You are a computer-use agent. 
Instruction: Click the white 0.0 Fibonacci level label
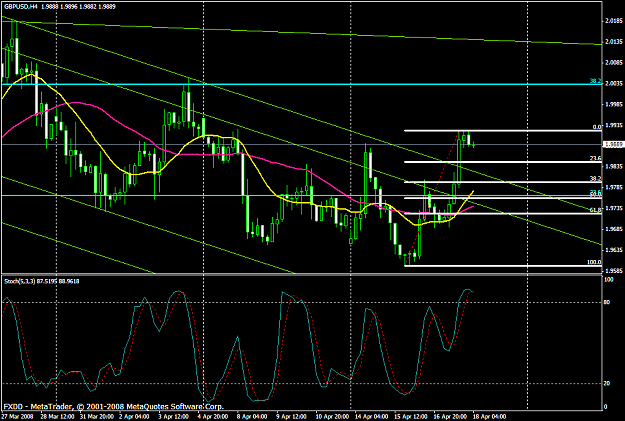597,127
